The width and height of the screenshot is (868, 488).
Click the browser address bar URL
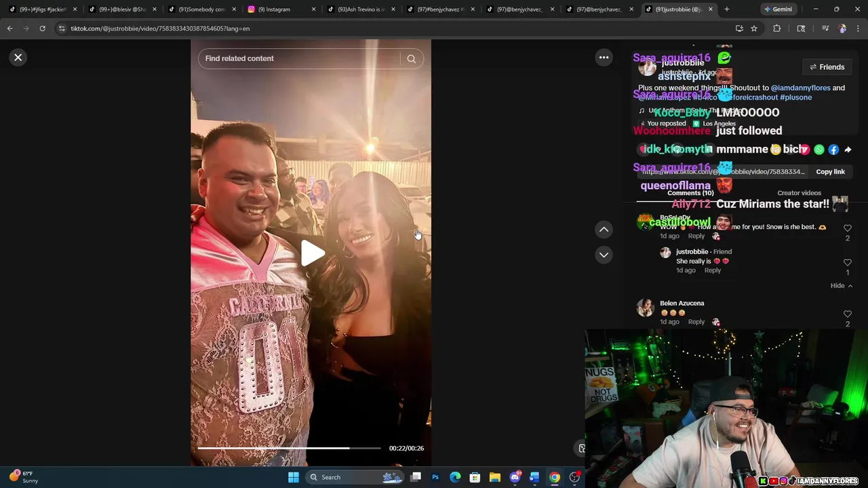160,28
